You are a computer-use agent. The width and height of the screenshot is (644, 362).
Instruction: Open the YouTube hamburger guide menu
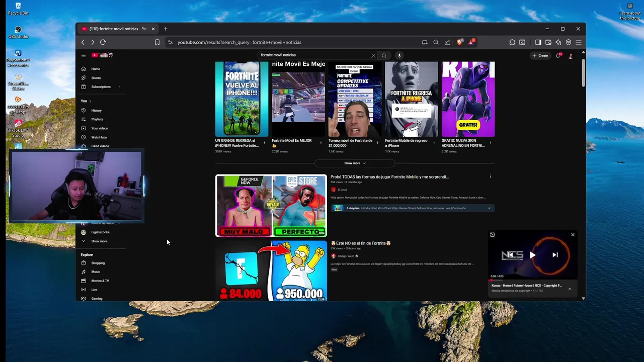pos(84,55)
